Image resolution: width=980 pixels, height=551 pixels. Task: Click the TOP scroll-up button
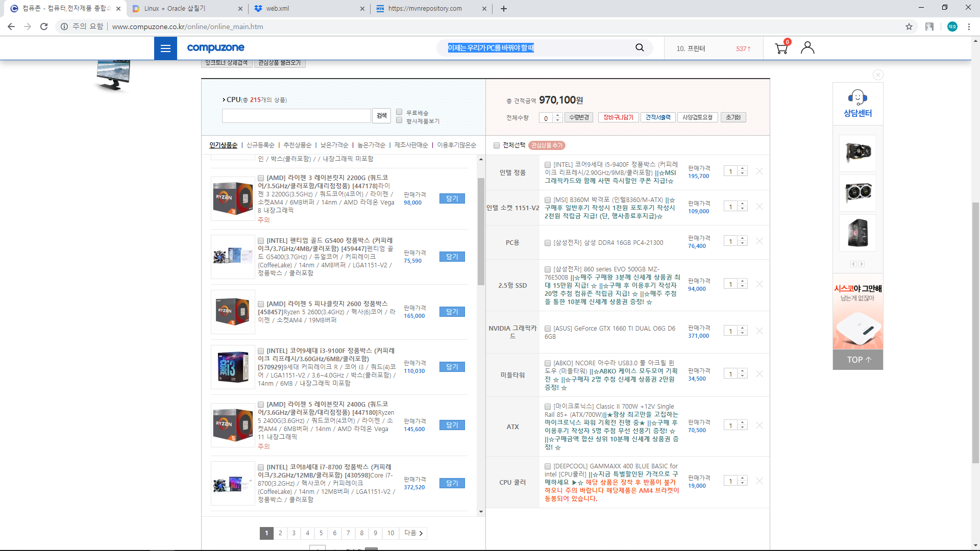click(858, 360)
